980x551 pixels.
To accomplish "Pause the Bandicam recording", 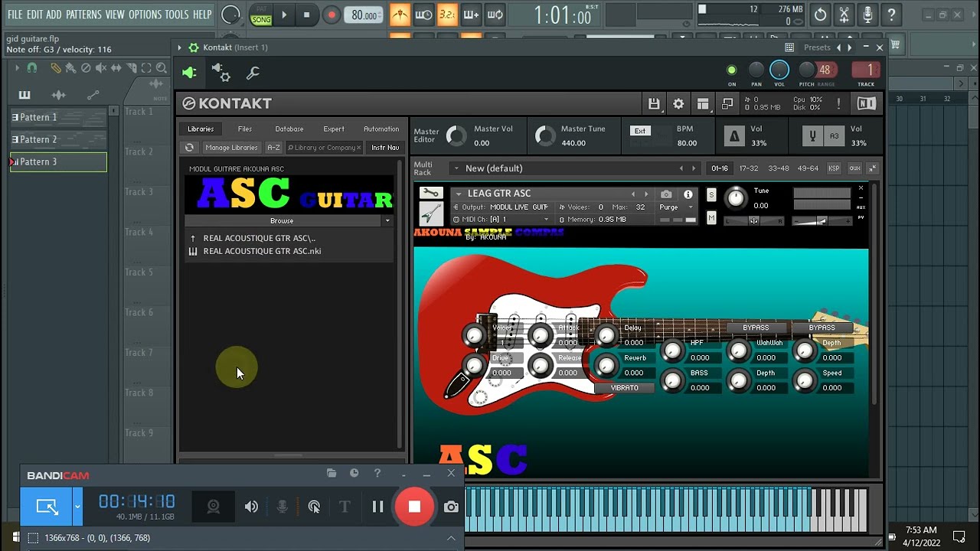I will (377, 507).
